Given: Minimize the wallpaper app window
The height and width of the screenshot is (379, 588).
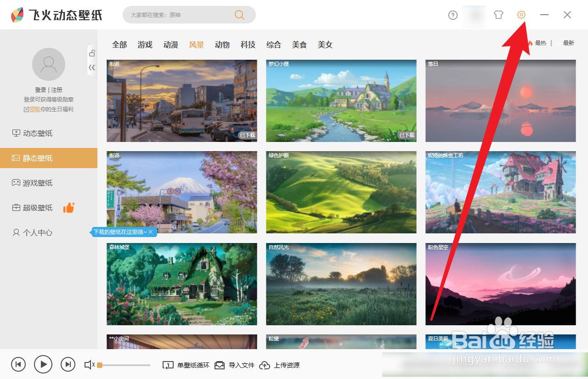Looking at the screenshot, I should [x=544, y=15].
